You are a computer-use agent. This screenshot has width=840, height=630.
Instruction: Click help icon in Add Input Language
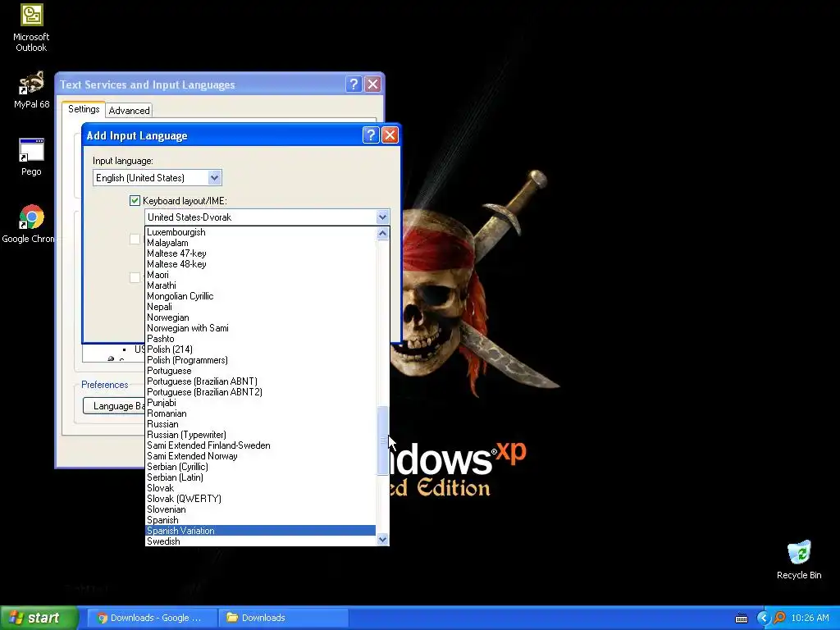tap(371, 135)
